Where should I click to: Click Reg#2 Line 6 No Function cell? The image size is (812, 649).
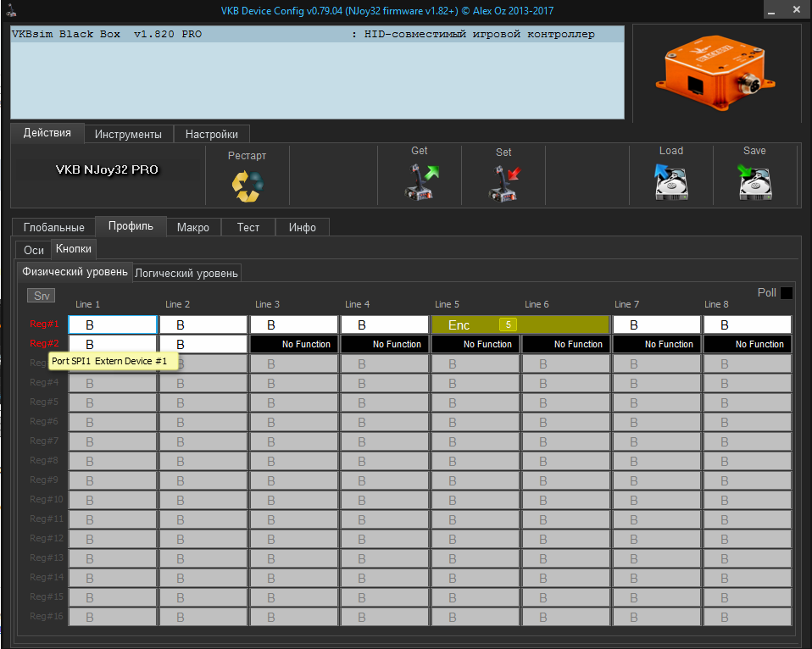[x=566, y=344]
